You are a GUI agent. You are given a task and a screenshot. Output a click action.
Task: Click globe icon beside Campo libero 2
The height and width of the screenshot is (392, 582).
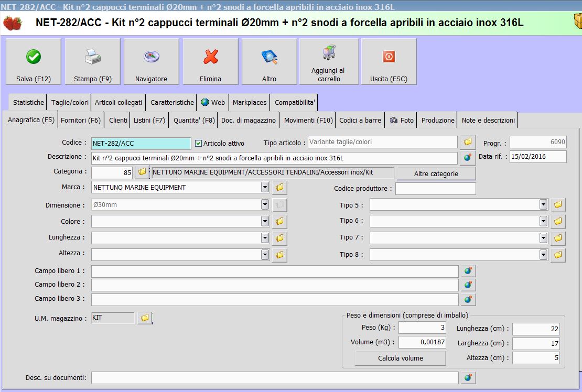click(468, 285)
